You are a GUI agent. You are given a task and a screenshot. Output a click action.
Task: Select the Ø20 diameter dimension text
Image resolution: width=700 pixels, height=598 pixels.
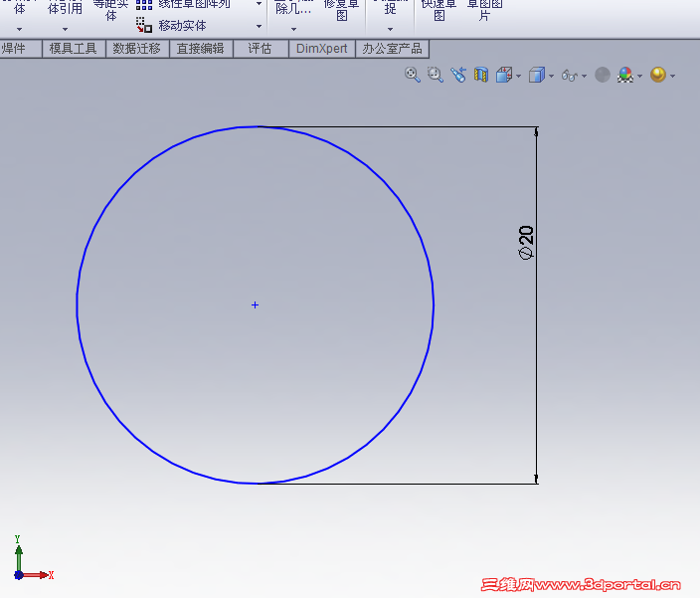tap(526, 243)
